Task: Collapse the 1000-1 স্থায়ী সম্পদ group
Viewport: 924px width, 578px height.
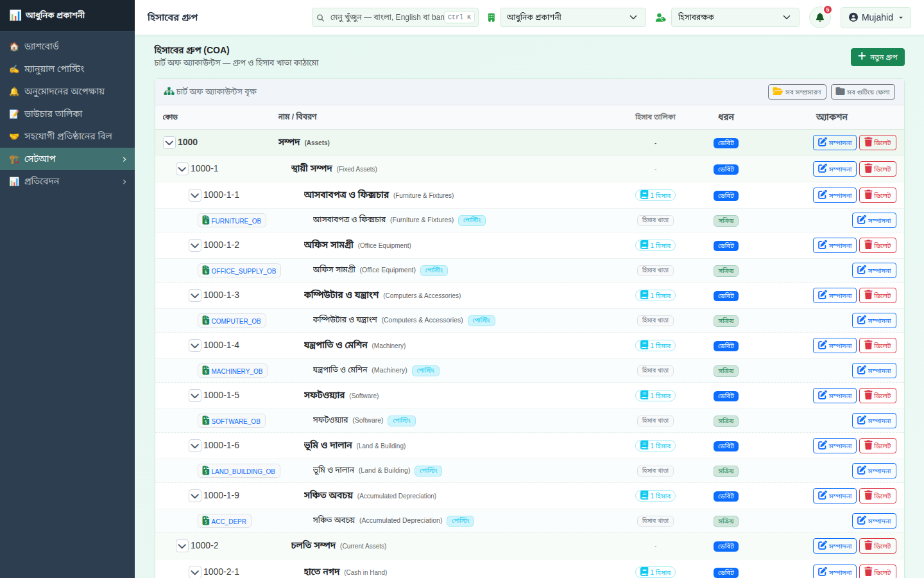Action: point(182,169)
